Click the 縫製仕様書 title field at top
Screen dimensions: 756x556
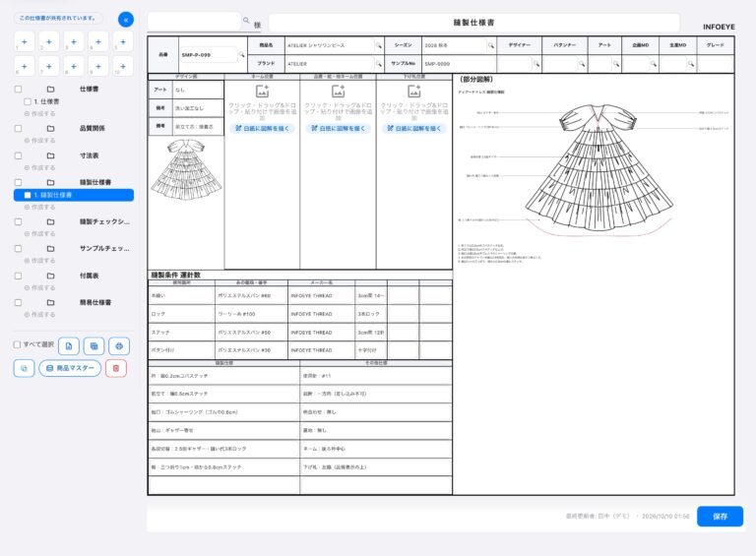point(474,23)
